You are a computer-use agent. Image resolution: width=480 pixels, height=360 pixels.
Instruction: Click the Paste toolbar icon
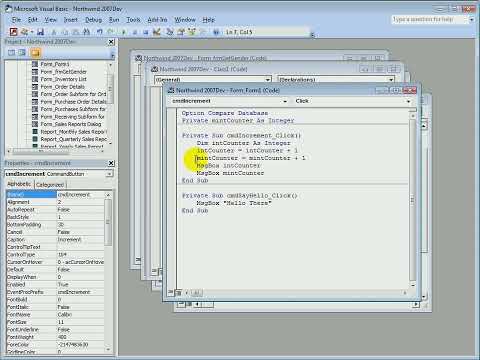pos(76,32)
